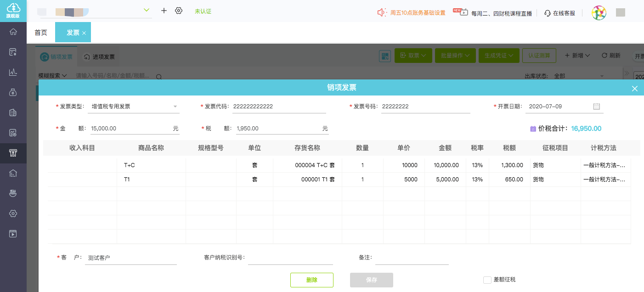Enable the 差额征税 checkbox
Image resolution: width=644 pixels, height=292 pixels.
(487, 280)
